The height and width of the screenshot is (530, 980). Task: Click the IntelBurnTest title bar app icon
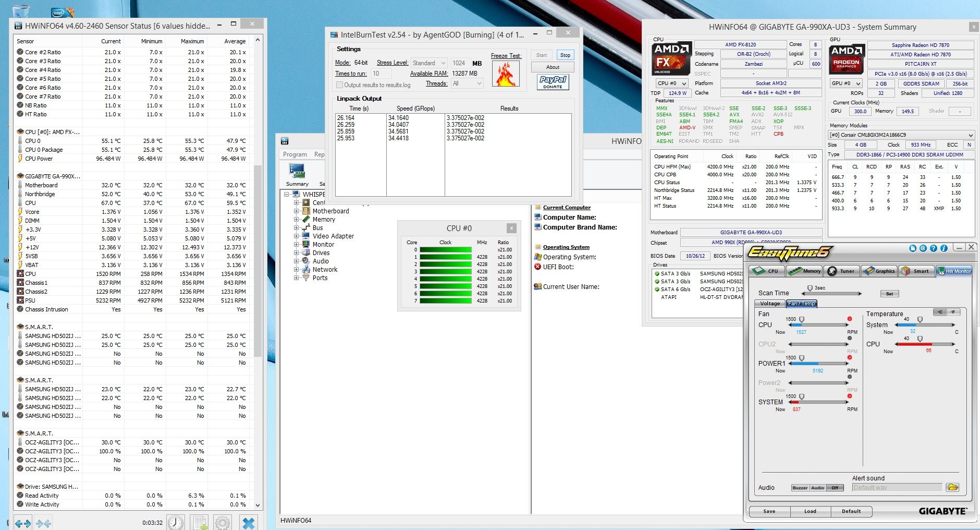tap(334, 34)
